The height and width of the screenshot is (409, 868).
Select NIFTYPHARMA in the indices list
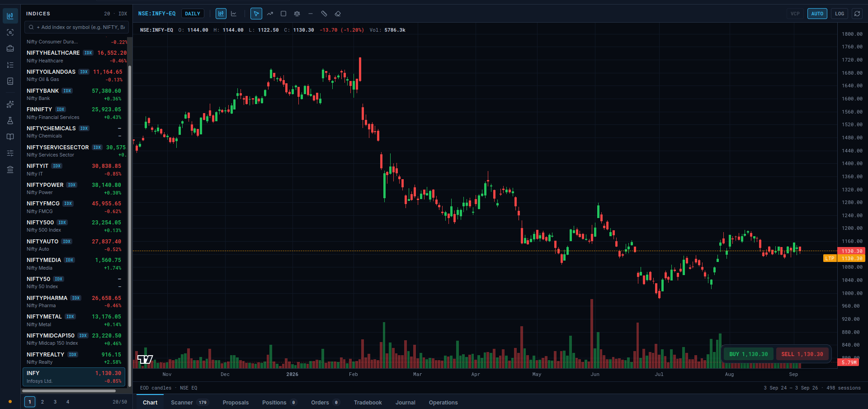(74, 301)
